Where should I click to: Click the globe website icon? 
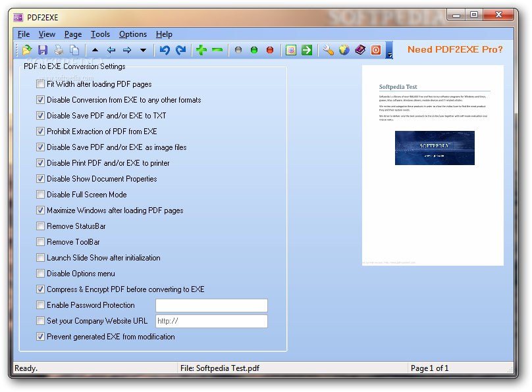point(344,50)
